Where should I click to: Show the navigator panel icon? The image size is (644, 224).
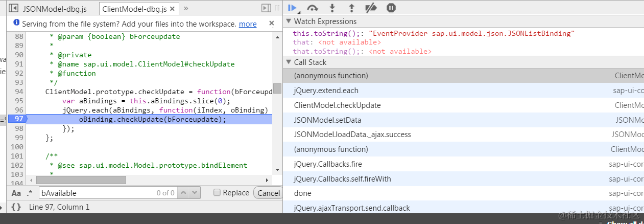(14, 8)
